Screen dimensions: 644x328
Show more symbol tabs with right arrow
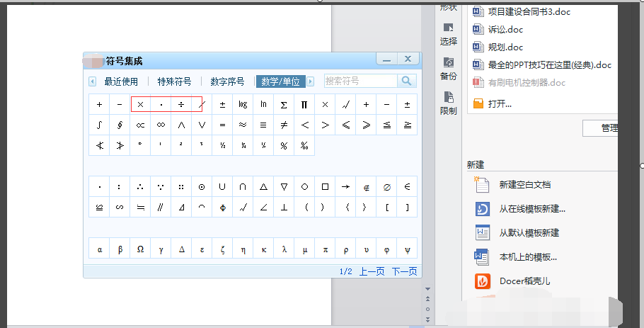point(311,81)
